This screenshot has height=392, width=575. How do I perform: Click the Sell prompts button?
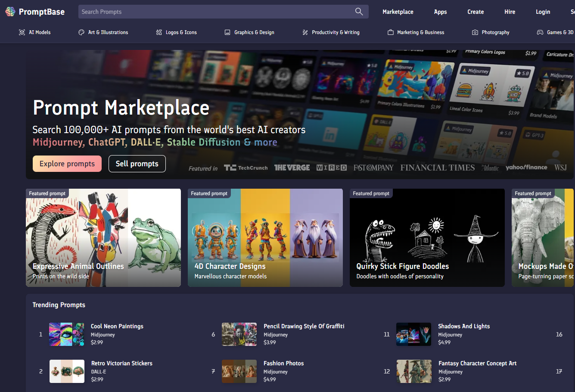point(137,164)
